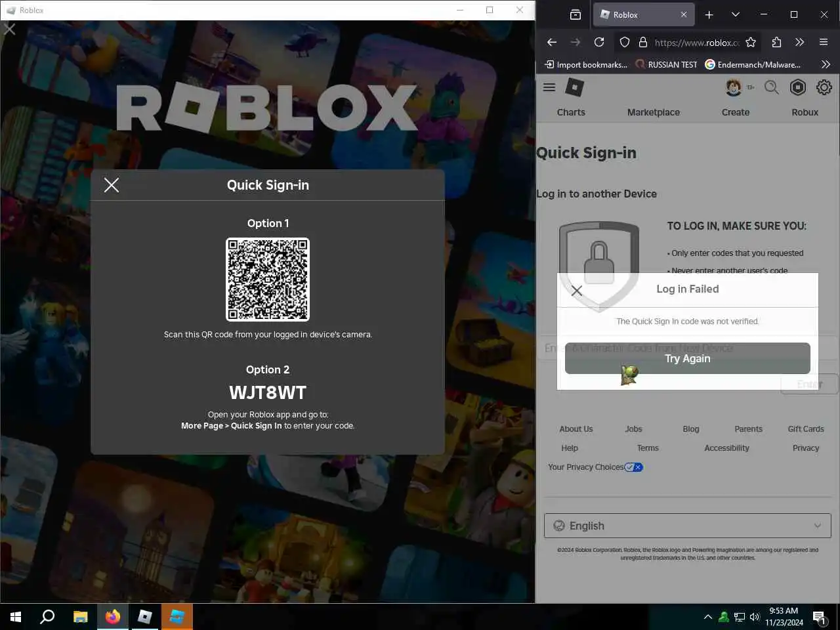Open the Accessibility footer link
Screen dimensions: 840x630
726,448
